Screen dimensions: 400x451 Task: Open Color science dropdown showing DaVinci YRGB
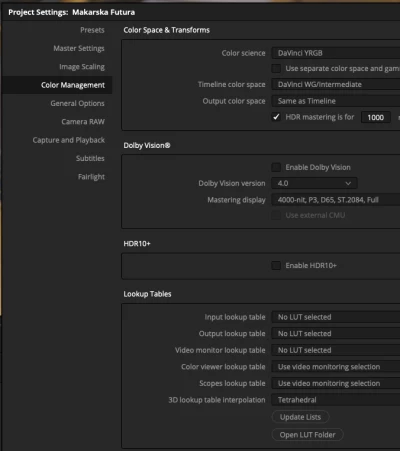336,53
